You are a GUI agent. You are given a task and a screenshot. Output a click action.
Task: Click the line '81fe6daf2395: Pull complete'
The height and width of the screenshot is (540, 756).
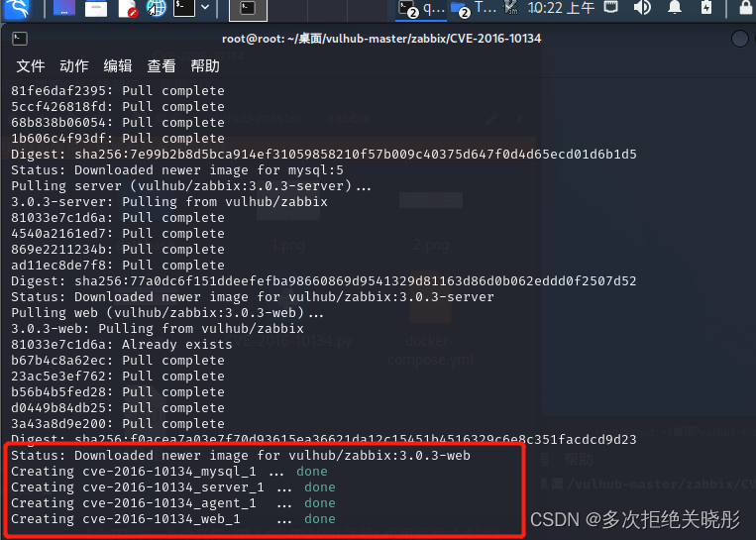point(118,90)
